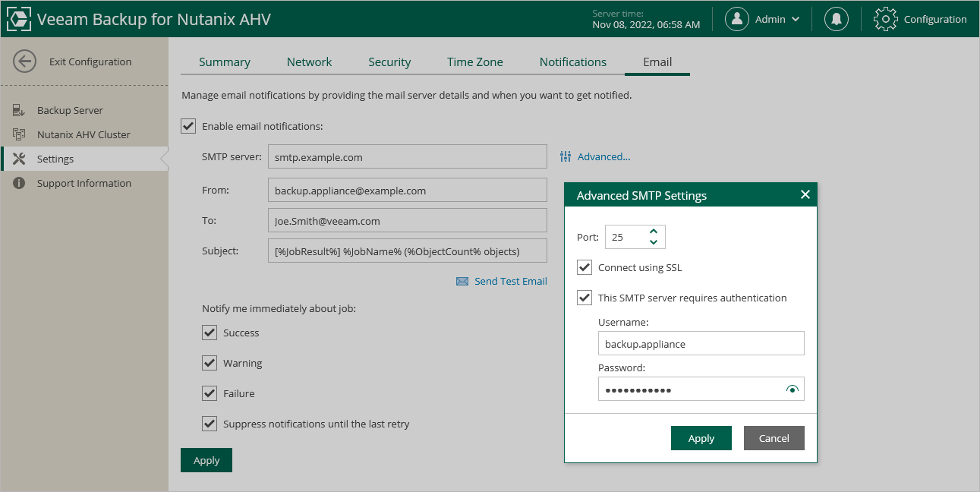Close the Advanced SMTP Settings dialog
Image resolution: width=980 pixels, height=492 pixels.
coord(805,195)
